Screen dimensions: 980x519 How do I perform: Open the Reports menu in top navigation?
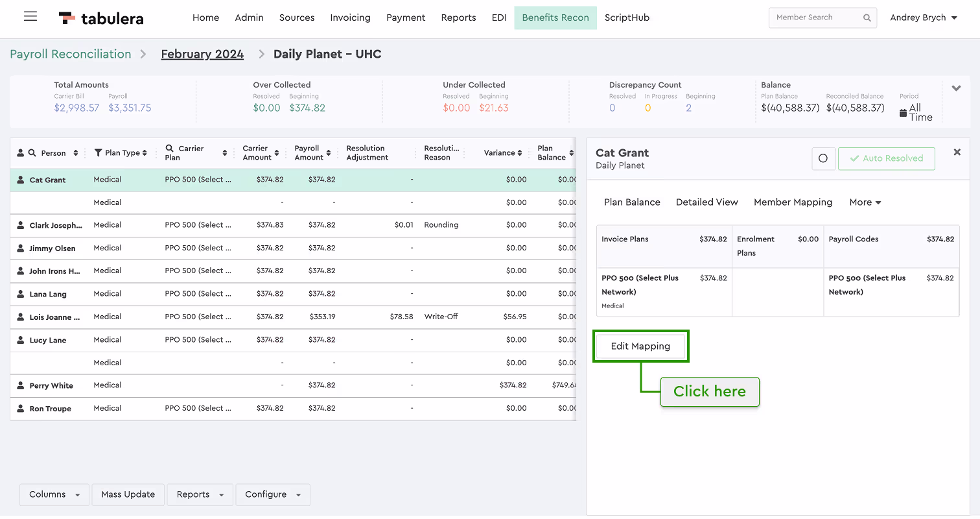(458, 18)
